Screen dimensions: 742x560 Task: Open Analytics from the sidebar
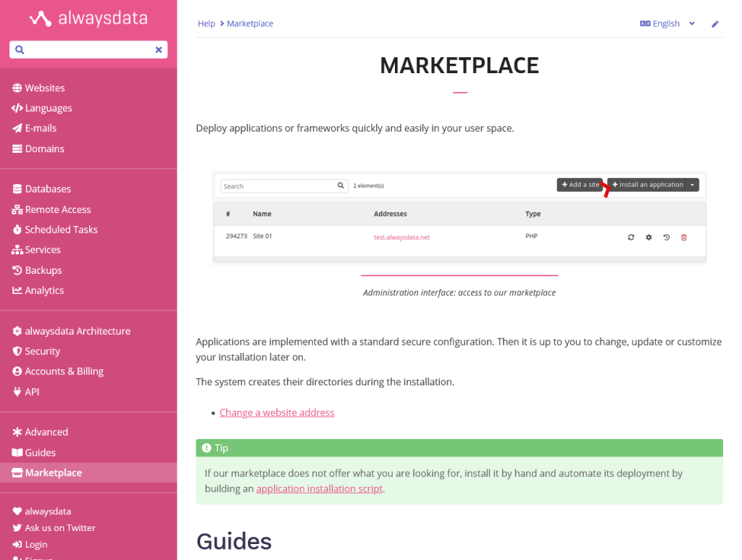46,290
